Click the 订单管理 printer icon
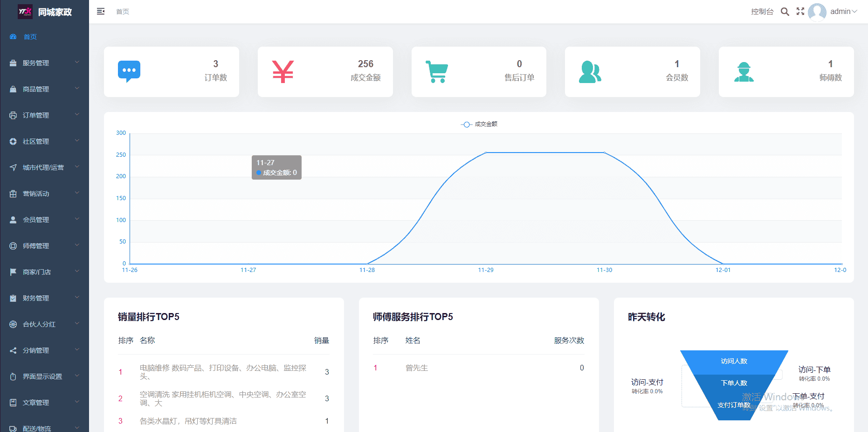 13,115
